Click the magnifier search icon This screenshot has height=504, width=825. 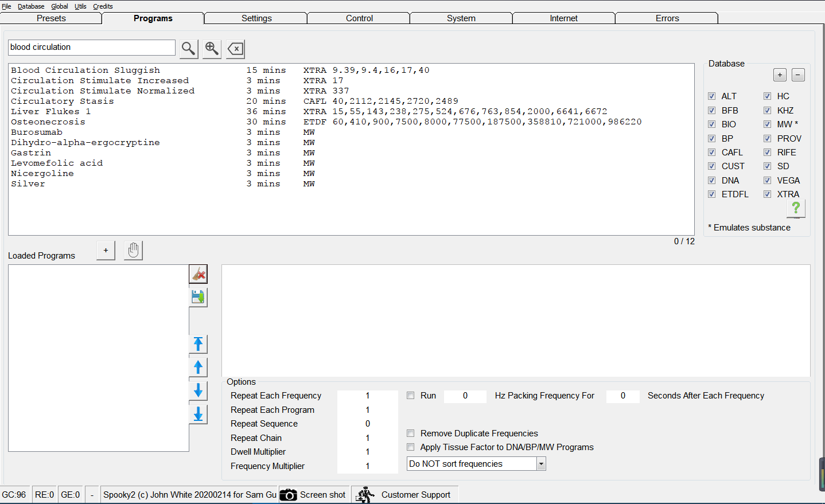(x=189, y=49)
